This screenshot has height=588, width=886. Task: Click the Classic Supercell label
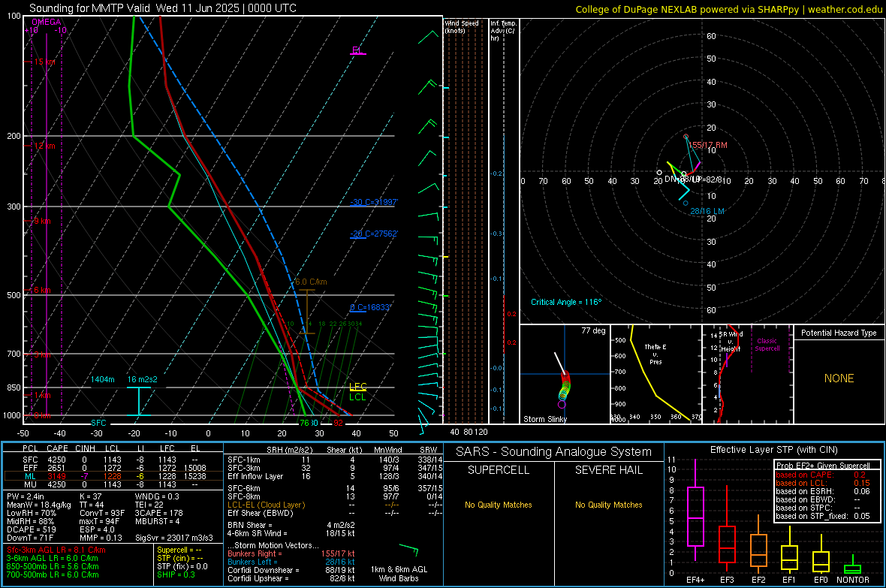tap(767, 345)
